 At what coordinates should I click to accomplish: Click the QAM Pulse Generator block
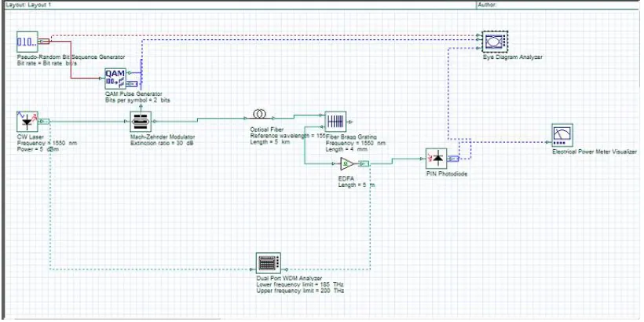pos(115,79)
